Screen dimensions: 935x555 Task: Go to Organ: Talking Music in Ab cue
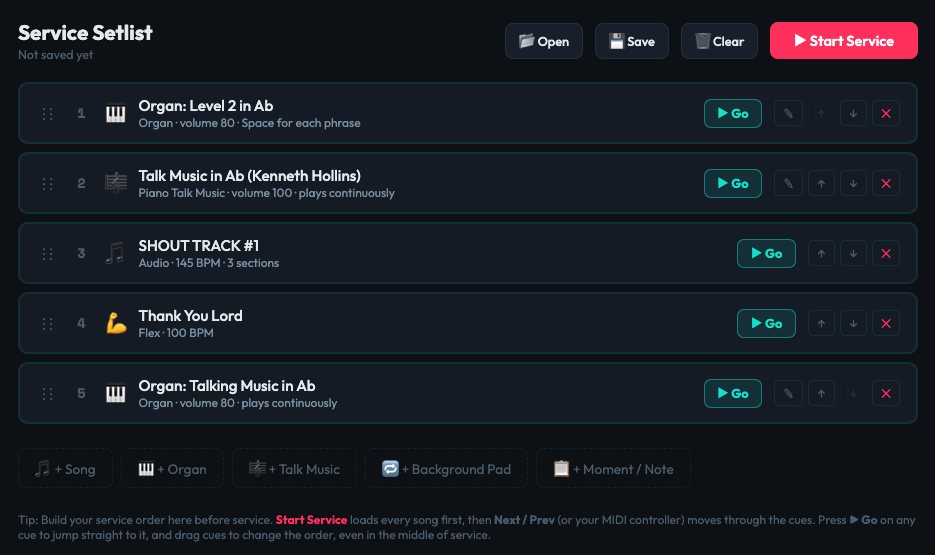[732, 393]
